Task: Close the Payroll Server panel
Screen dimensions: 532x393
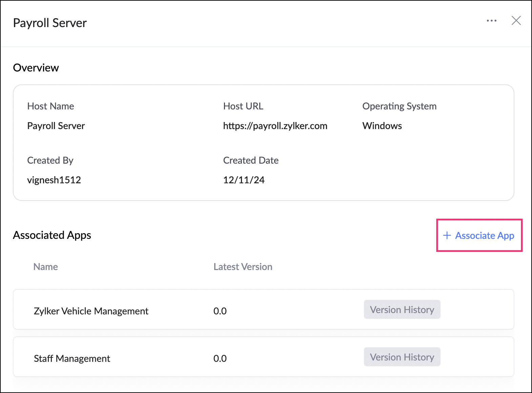Action: pos(516,21)
